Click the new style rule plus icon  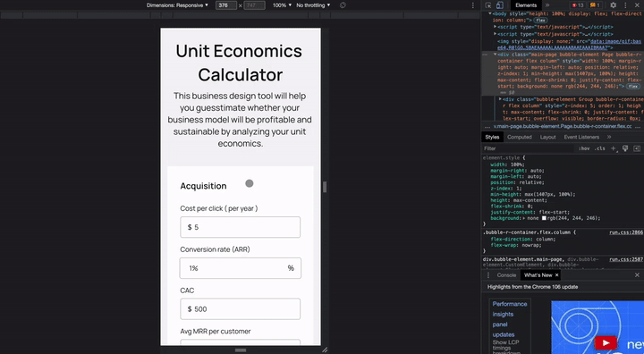[x=614, y=148]
